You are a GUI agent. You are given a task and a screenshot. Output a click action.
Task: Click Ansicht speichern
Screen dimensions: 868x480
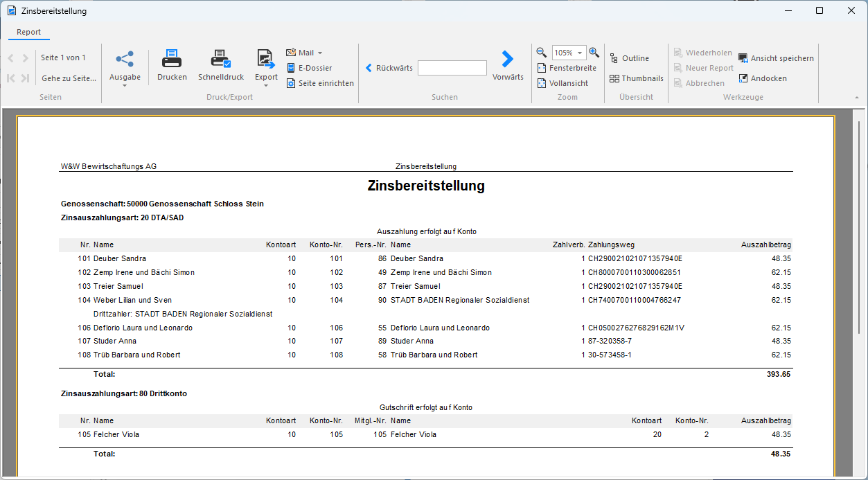[776, 58]
